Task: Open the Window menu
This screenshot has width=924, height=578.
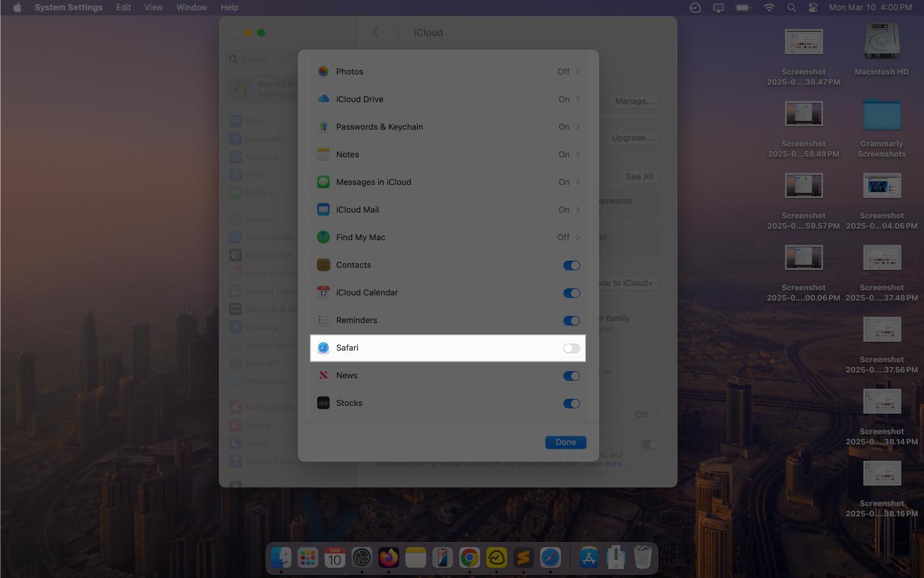Action: pos(191,8)
